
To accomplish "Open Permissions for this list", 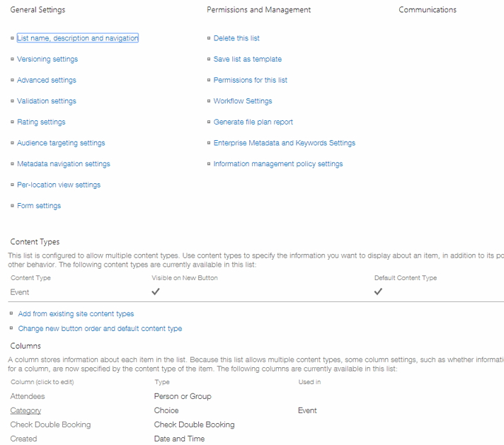I will tap(251, 80).
